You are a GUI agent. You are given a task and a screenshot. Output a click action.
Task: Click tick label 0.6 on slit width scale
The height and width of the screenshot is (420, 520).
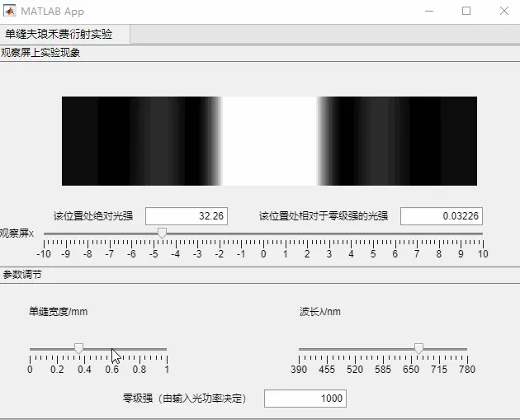coord(112,370)
